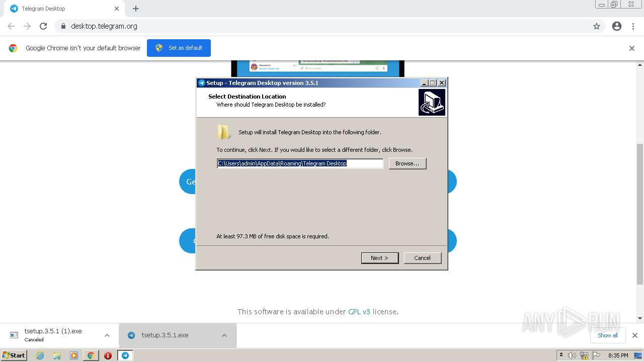Viewport: 644px width, 362px height.
Task: Click Next in Telegram setup
Action: [x=380, y=258]
